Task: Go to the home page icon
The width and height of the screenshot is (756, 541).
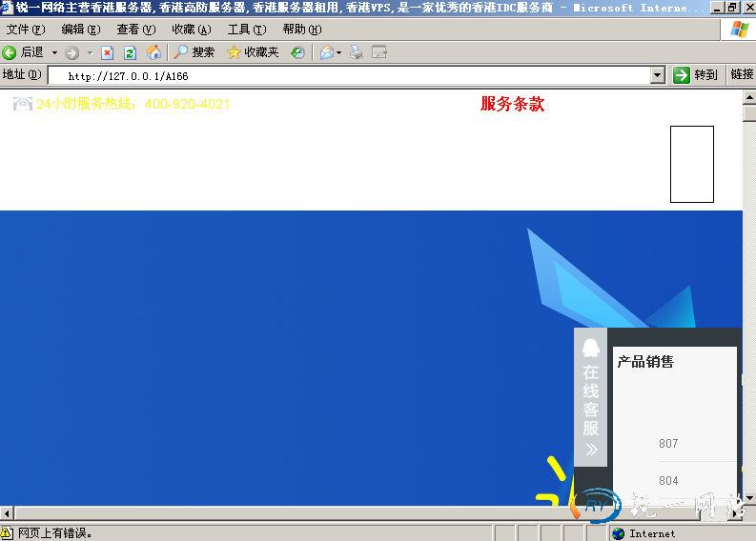Action: (x=153, y=52)
